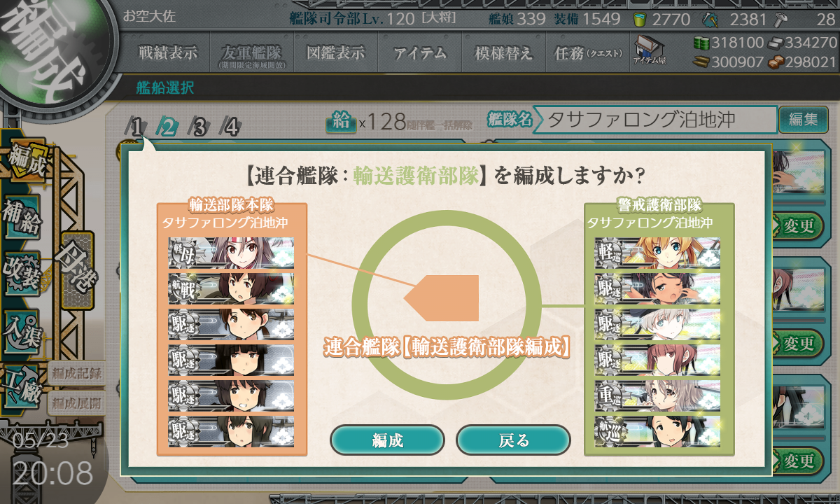Screen dimensions: 840x504
Task: Switch to fleet tab 2
Action: tap(168, 127)
